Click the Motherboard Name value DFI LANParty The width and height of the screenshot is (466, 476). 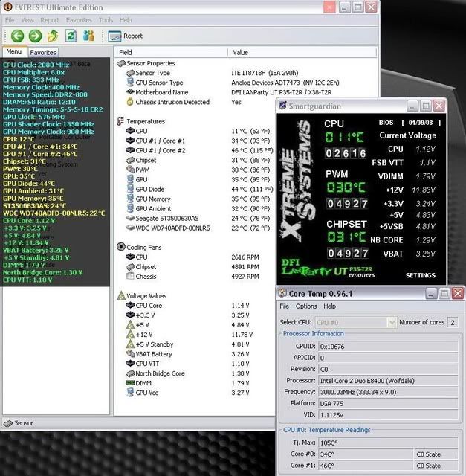tap(281, 92)
